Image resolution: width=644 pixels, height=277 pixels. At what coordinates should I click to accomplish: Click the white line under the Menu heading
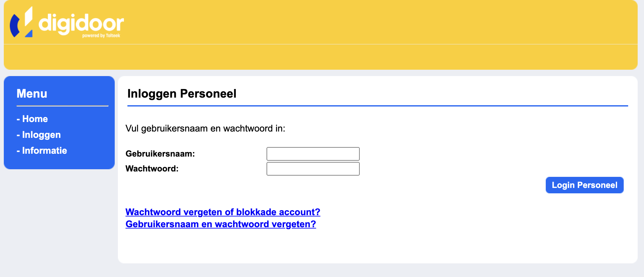tap(62, 106)
